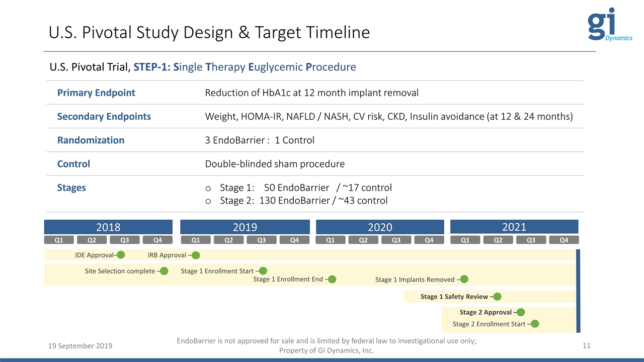Select the 2018 year header bar
The width and height of the screenshot is (644, 362).
point(108,227)
